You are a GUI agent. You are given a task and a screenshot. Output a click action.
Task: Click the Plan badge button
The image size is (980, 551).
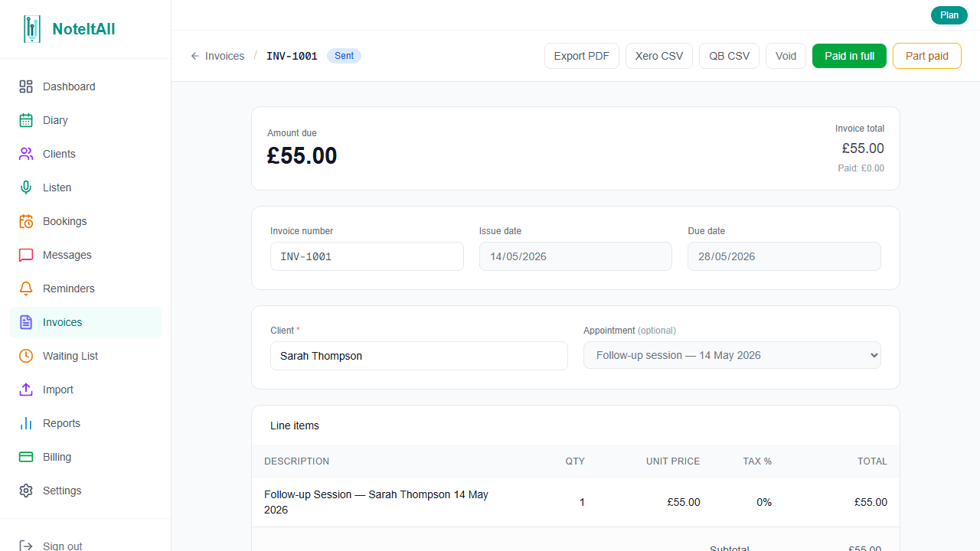pos(949,15)
